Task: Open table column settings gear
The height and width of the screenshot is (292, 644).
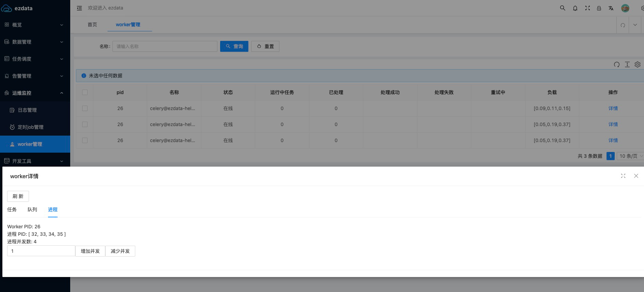Action: point(638,64)
